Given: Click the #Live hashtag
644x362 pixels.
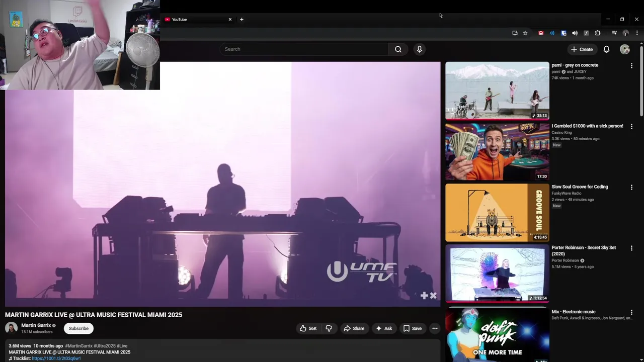Looking at the screenshot, I should point(122,346).
